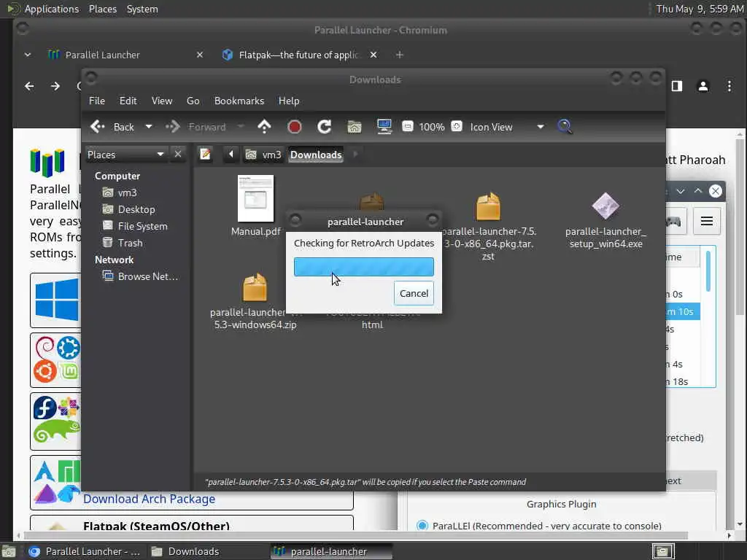Viewport: 747px width, 560px height.
Task: Select File System in sidebar
Action: pos(135,226)
